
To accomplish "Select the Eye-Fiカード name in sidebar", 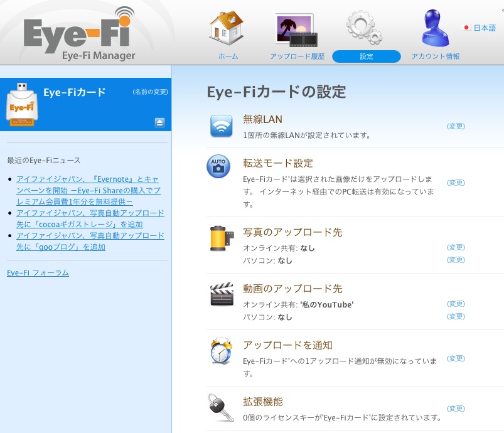I will coord(75,92).
